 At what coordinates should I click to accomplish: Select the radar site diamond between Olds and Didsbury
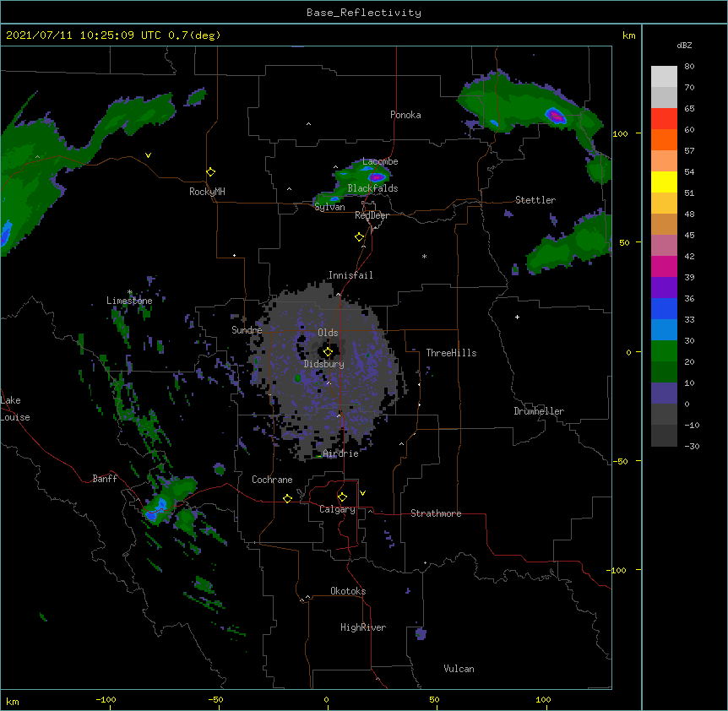coord(328,352)
